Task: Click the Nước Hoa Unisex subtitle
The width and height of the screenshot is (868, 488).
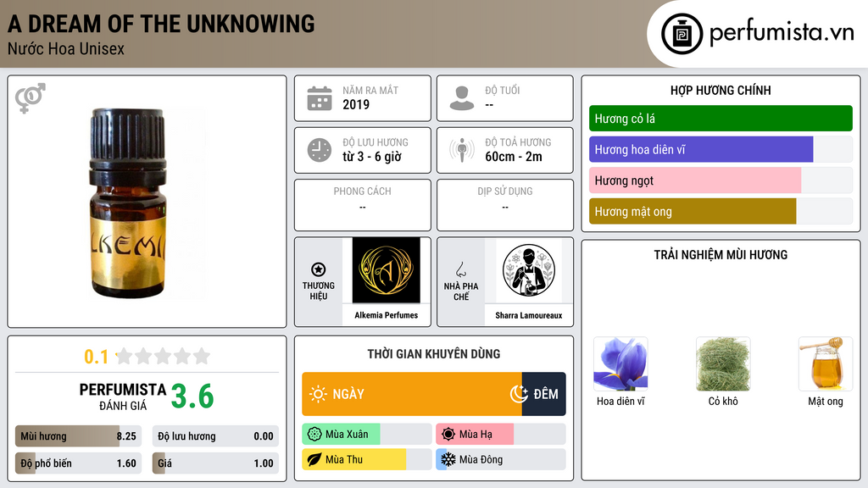Action: (x=66, y=48)
